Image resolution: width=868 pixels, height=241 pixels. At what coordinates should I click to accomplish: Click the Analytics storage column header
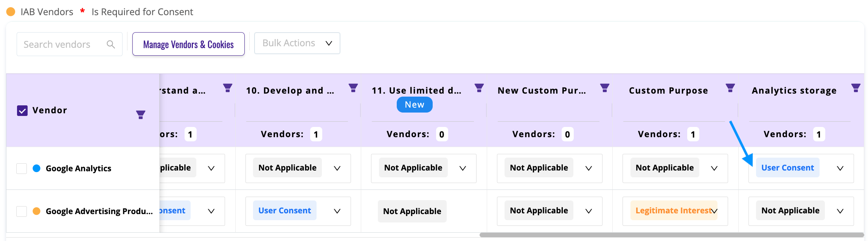794,91
